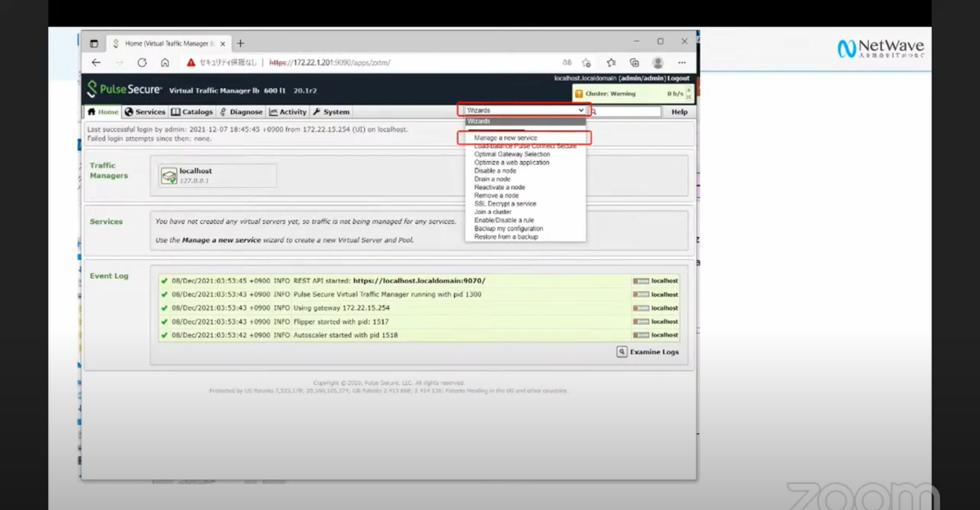Screen dimensions: 980x510
Task: Click the browser profile avatar
Action: coord(658,62)
